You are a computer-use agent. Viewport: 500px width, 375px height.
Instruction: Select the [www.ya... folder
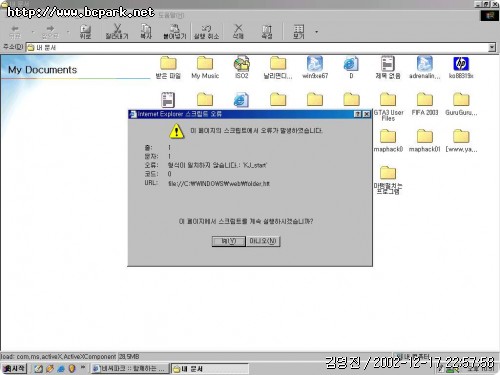coord(461,141)
